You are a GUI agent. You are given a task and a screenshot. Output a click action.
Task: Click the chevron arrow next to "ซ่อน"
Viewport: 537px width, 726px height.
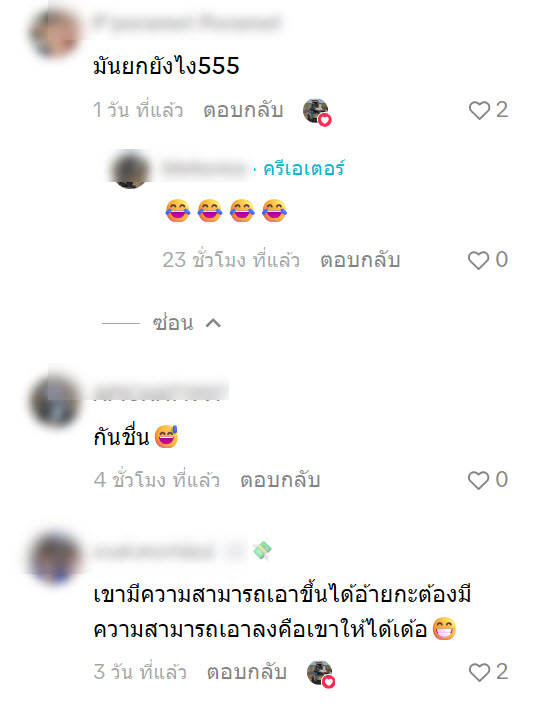coord(213,323)
